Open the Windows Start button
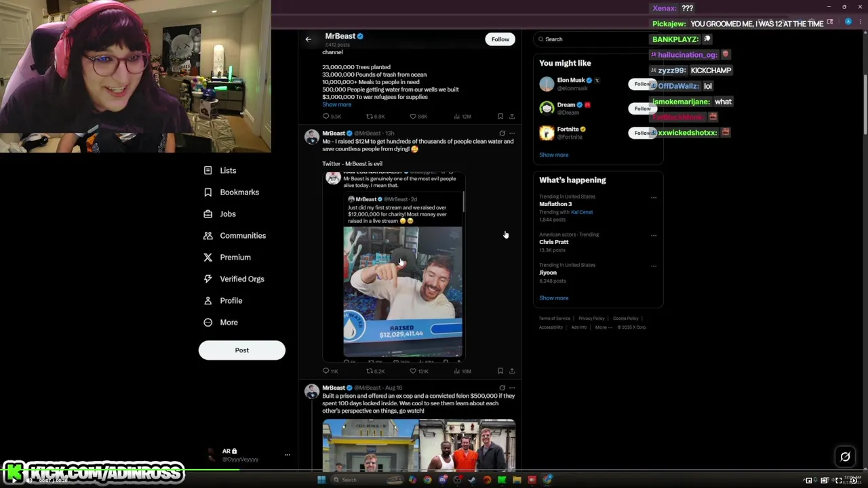Image resolution: width=868 pixels, height=488 pixels. (321, 480)
